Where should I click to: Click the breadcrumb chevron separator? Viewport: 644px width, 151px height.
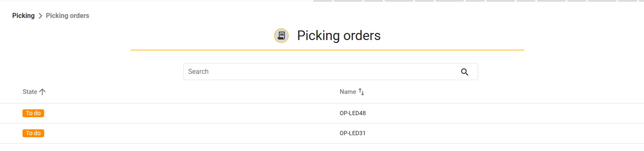point(40,16)
